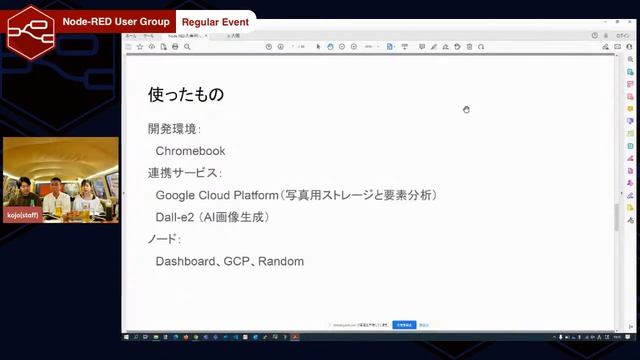Click the kojo(staff) webcam thumbnail
Screen dimensions: 640x360
coord(61,180)
